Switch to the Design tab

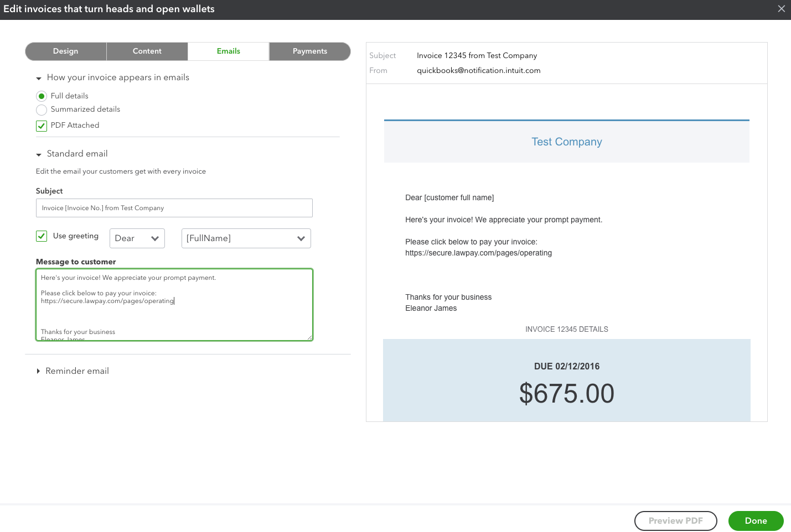[66, 51]
